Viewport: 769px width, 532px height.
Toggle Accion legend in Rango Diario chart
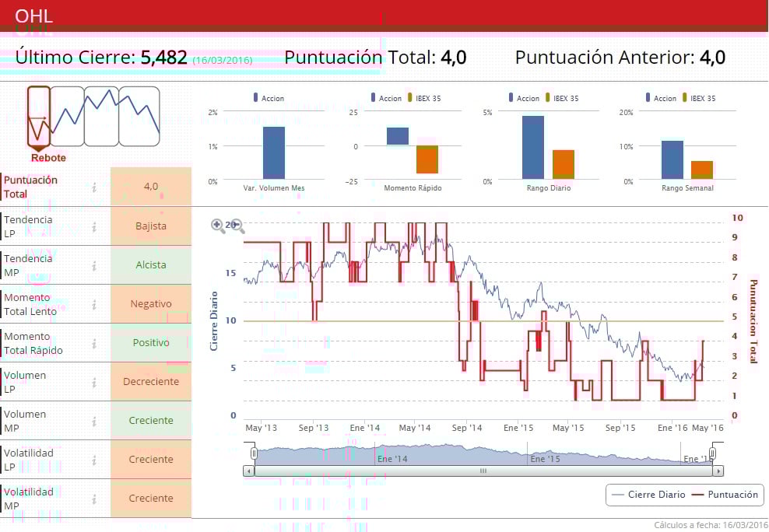(x=525, y=98)
